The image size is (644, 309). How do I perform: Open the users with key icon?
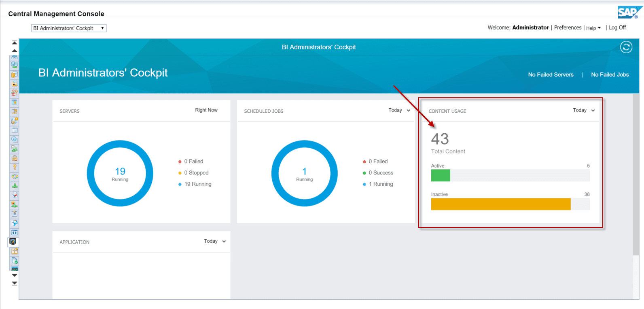click(15, 93)
